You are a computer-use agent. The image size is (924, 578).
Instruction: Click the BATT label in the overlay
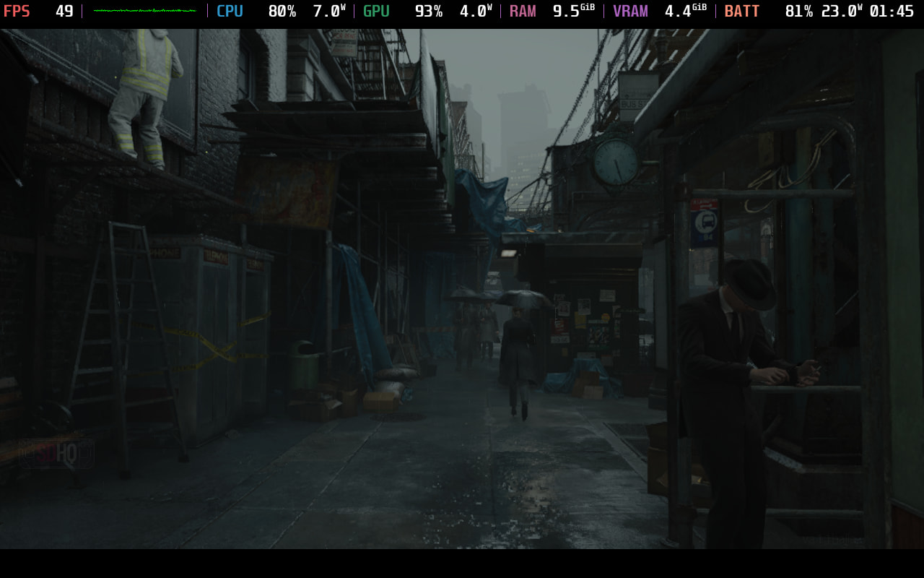click(x=742, y=12)
